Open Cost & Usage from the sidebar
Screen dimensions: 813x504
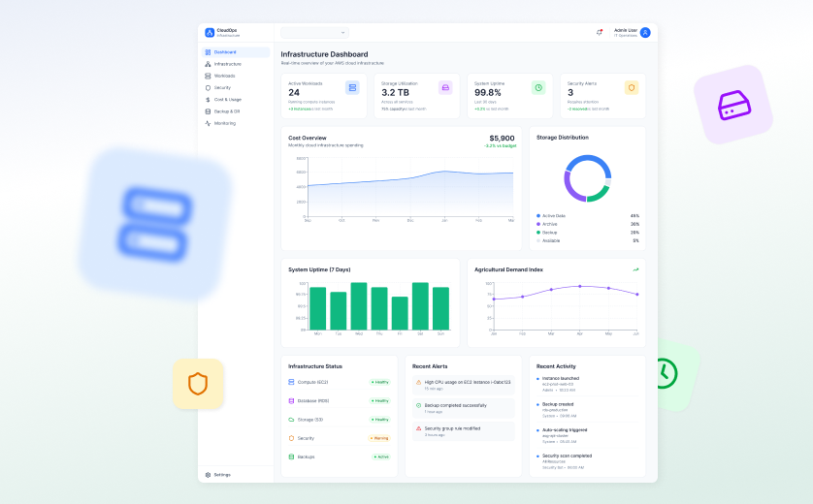click(227, 99)
